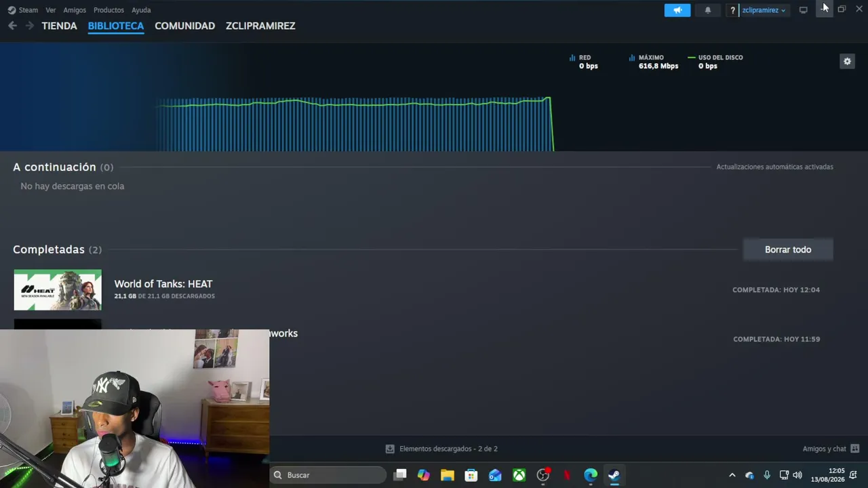Open the Windows notification center icon

pos(853,475)
